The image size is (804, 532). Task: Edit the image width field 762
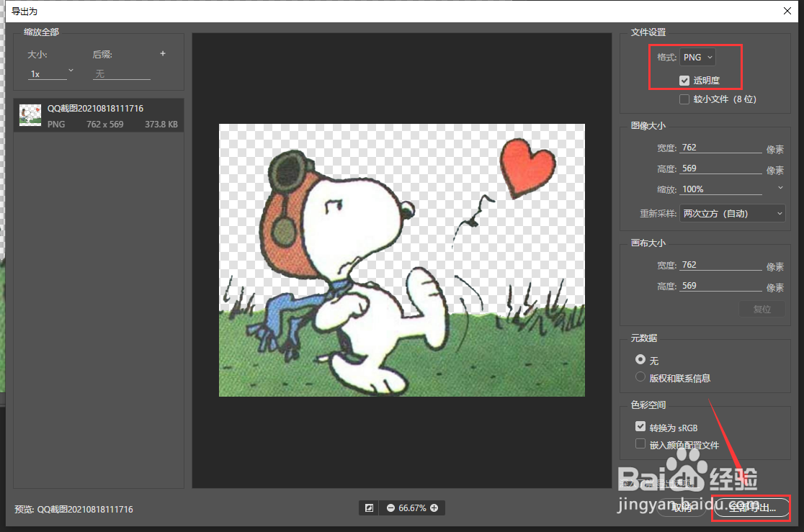click(721, 148)
